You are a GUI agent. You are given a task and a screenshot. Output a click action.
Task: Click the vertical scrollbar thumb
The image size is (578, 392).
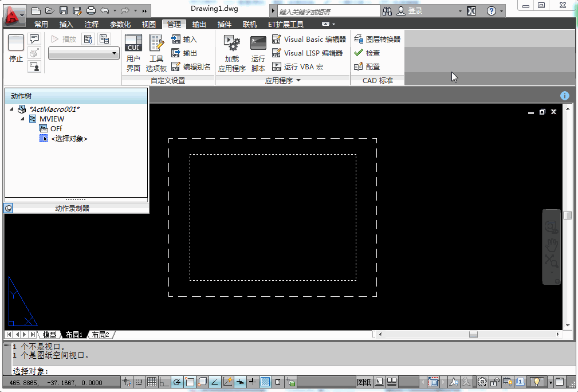coord(568,215)
